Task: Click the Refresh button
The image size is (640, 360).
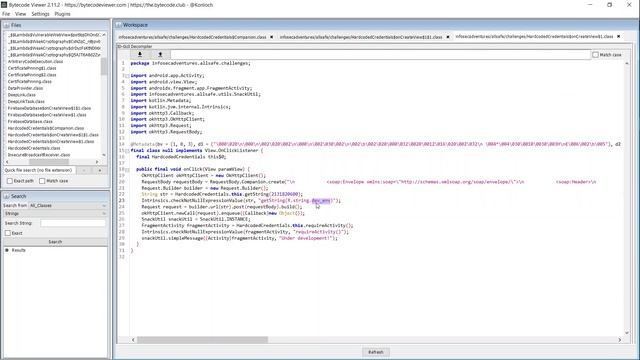Action: click(x=376, y=352)
